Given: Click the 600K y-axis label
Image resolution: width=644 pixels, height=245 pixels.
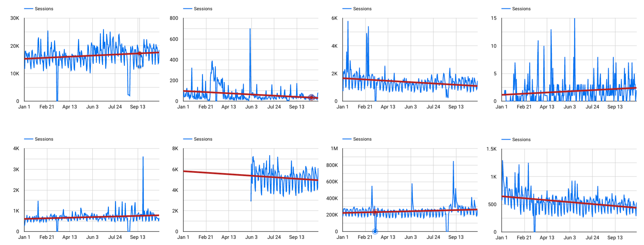Looking at the screenshot, I should [x=332, y=182].
